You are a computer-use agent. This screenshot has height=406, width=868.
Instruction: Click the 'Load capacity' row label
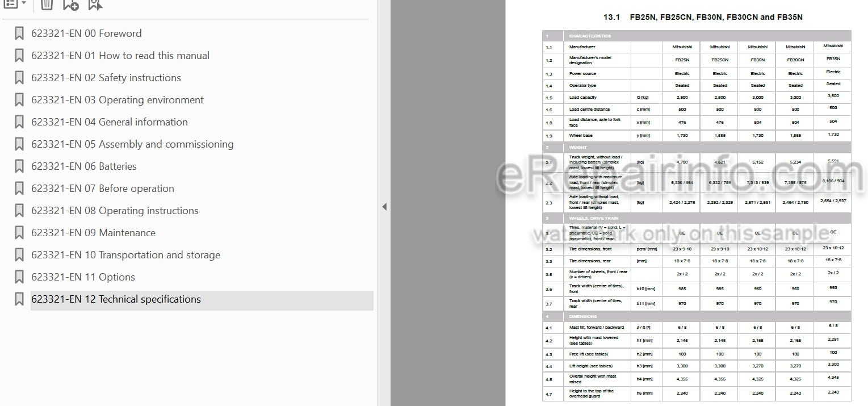coord(582,98)
